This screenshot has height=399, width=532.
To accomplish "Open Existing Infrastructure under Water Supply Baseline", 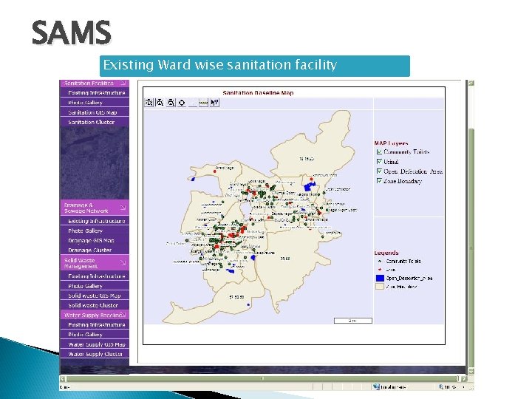I will pos(95,324).
